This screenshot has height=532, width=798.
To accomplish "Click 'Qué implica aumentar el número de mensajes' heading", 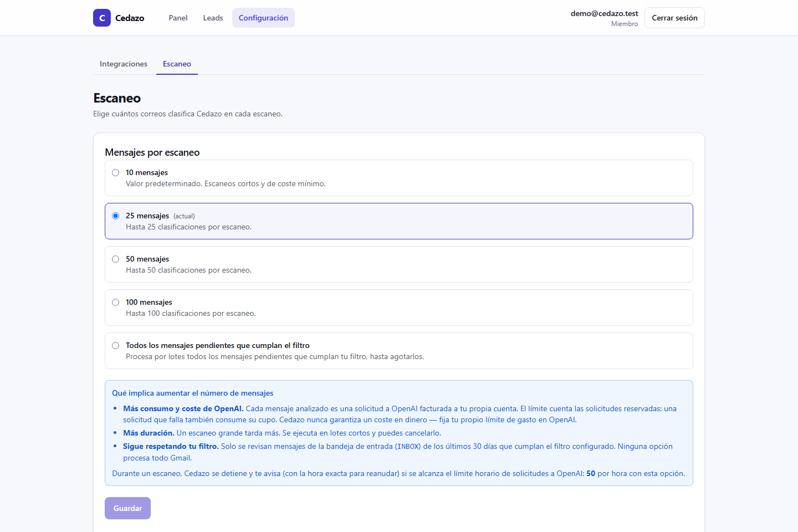I will coord(193,393).
